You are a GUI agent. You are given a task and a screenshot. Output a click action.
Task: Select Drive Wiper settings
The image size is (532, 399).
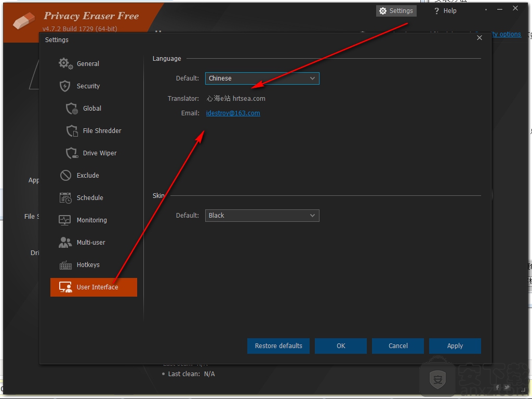pos(94,153)
